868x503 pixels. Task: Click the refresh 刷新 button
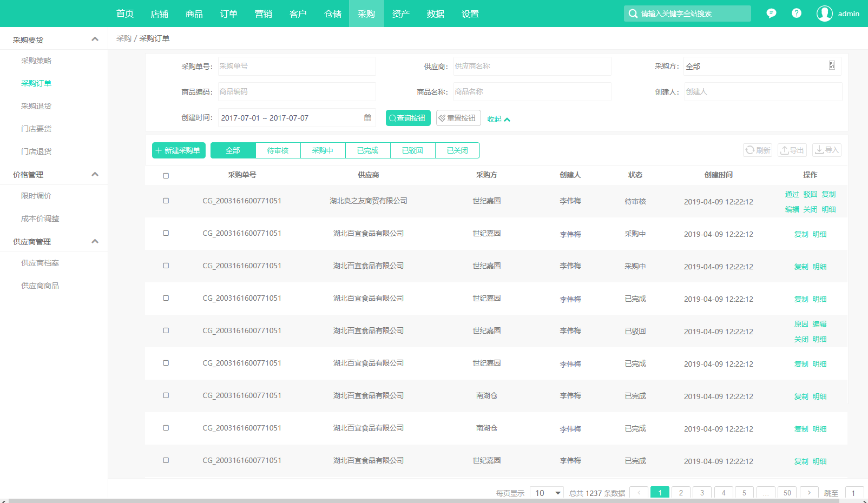(758, 150)
